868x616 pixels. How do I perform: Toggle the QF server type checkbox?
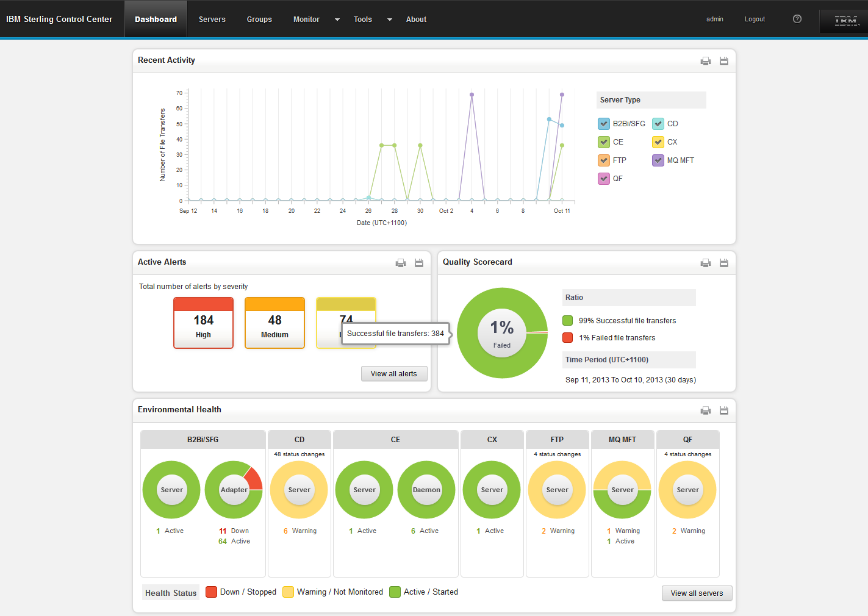[x=604, y=179]
